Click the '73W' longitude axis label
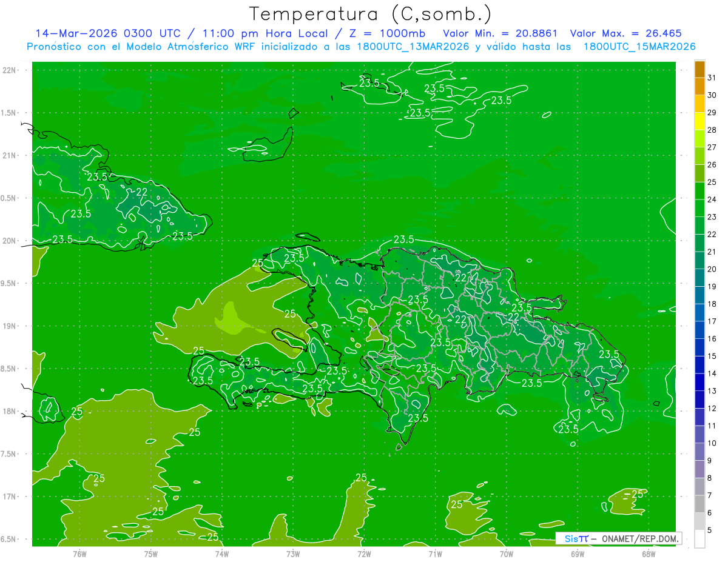The height and width of the screenshot is (562, 728). point(293,554)
